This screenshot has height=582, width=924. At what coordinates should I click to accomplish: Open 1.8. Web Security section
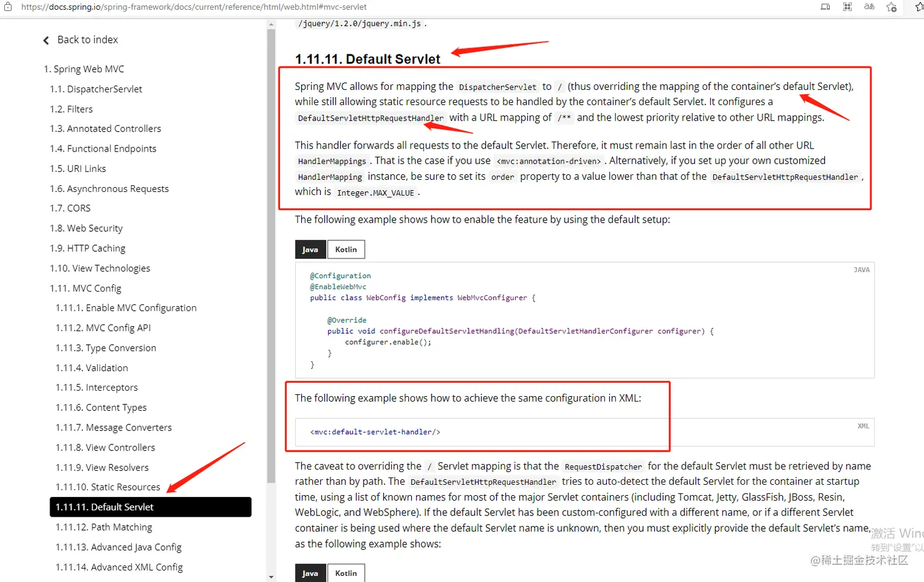tap(86, 229)
